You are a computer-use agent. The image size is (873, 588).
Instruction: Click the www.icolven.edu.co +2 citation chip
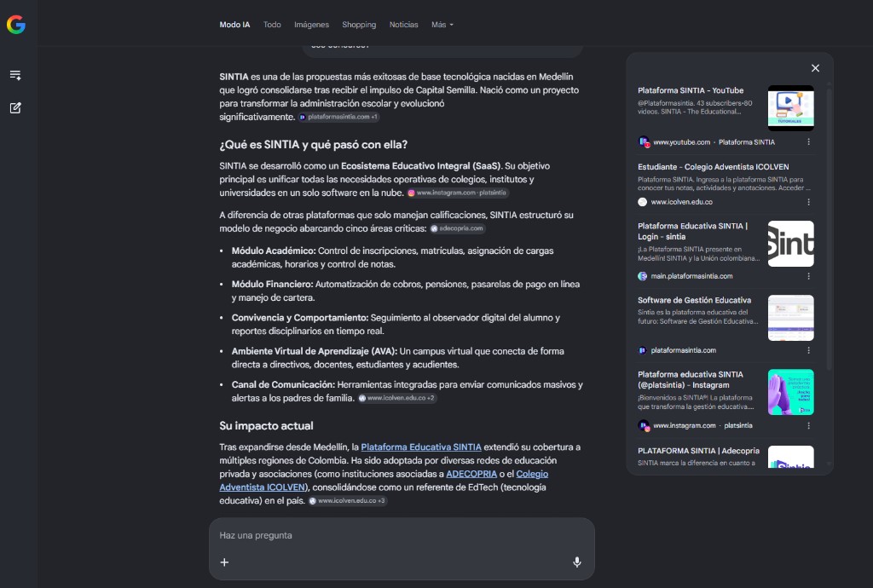click(x=396, y=398)
